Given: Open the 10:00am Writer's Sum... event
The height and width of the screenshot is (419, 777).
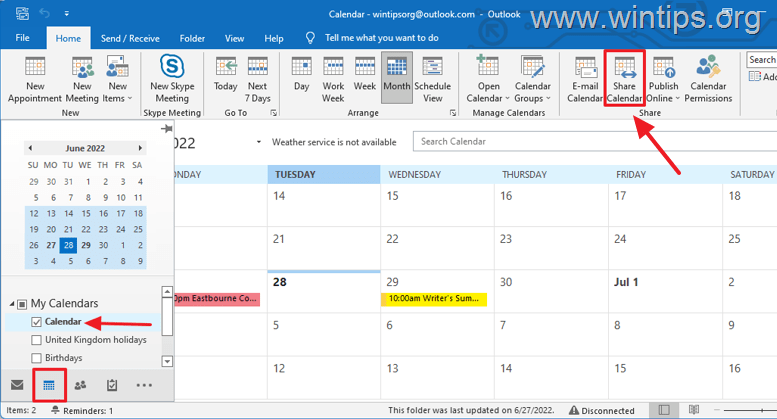Looking at the screenshot, I should (x=434, y=299).
